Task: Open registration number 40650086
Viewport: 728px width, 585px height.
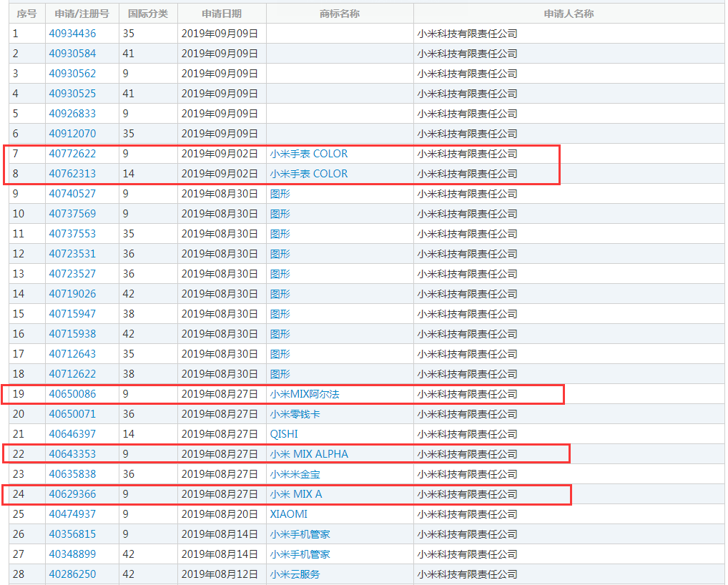Action: click(x=72, y=394)
